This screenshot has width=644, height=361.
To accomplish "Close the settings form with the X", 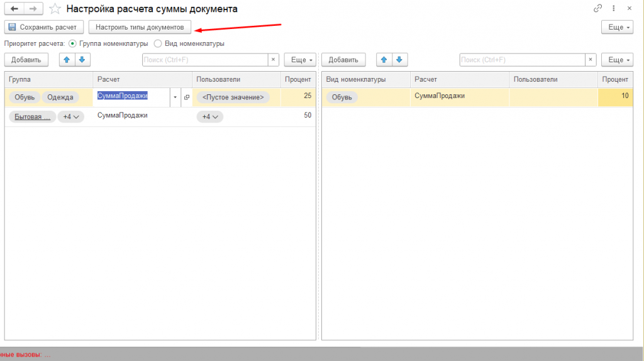I will click(629, 8).
